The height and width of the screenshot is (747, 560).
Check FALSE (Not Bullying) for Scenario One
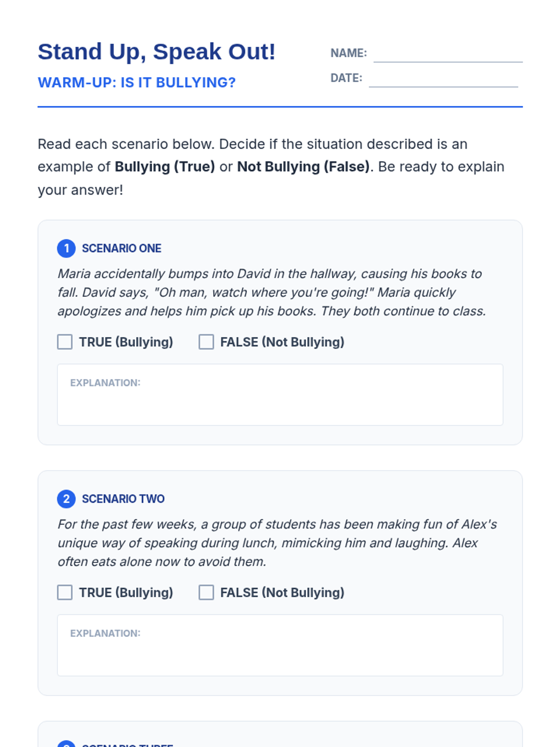pyautogui.click(x=206, y=342)
